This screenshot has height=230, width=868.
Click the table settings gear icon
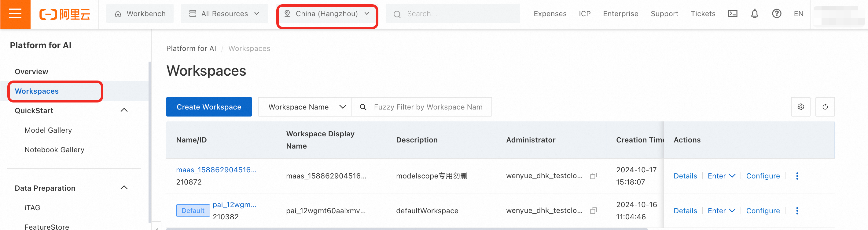[x=801, y=107]
